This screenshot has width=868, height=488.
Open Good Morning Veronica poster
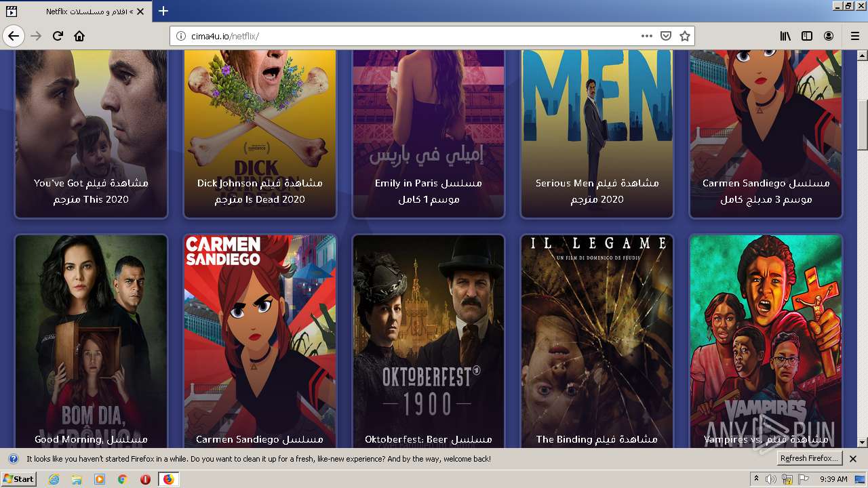[x=91, y=341]
